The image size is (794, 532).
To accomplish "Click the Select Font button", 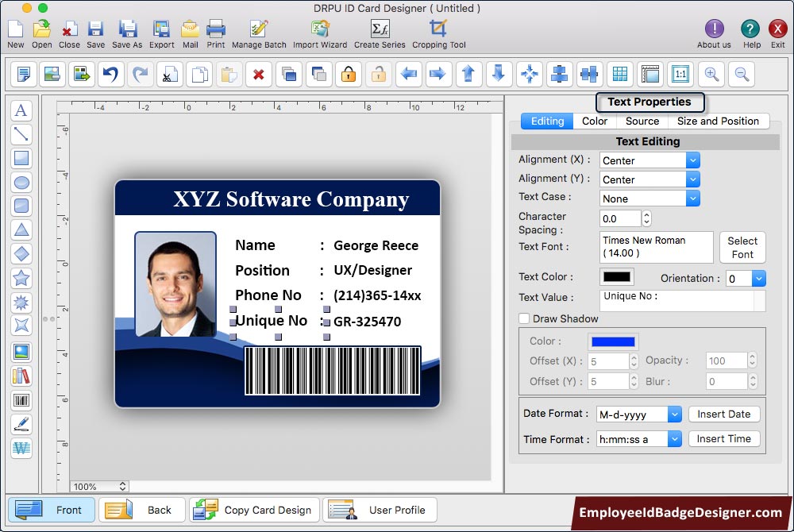I will coord(742,248).
